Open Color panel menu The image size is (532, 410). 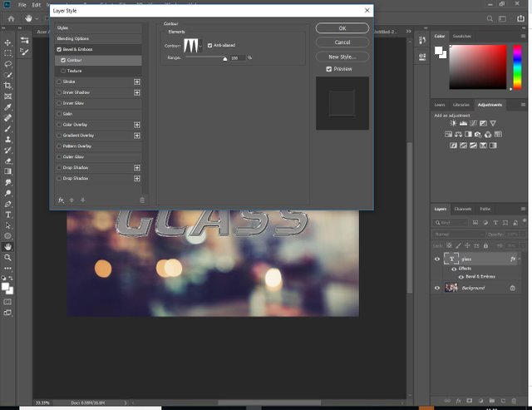click(x=523, y=36)
